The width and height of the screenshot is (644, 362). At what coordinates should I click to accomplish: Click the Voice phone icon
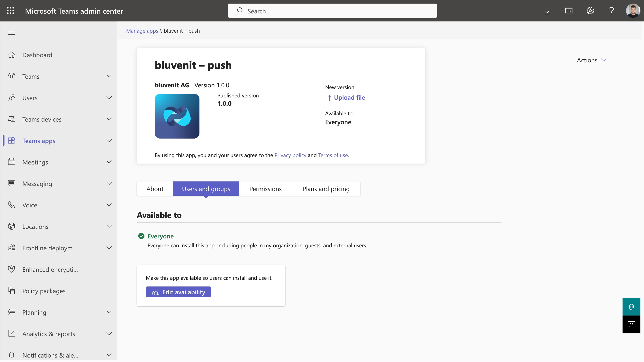[11, 205]
